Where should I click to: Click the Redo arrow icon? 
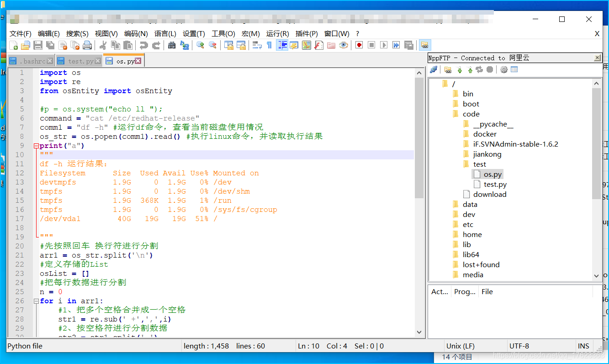(156, 45)
